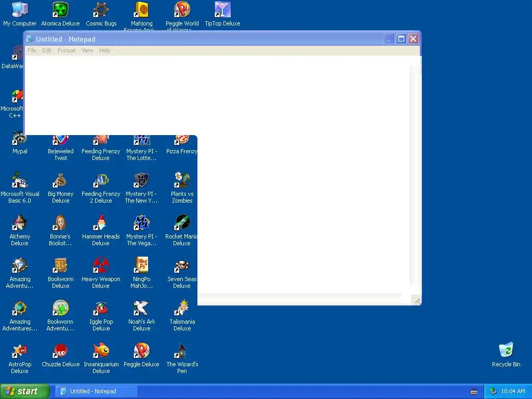
Task: Select the Peggle World of Warcraft icon
Action: coord(182,16)
